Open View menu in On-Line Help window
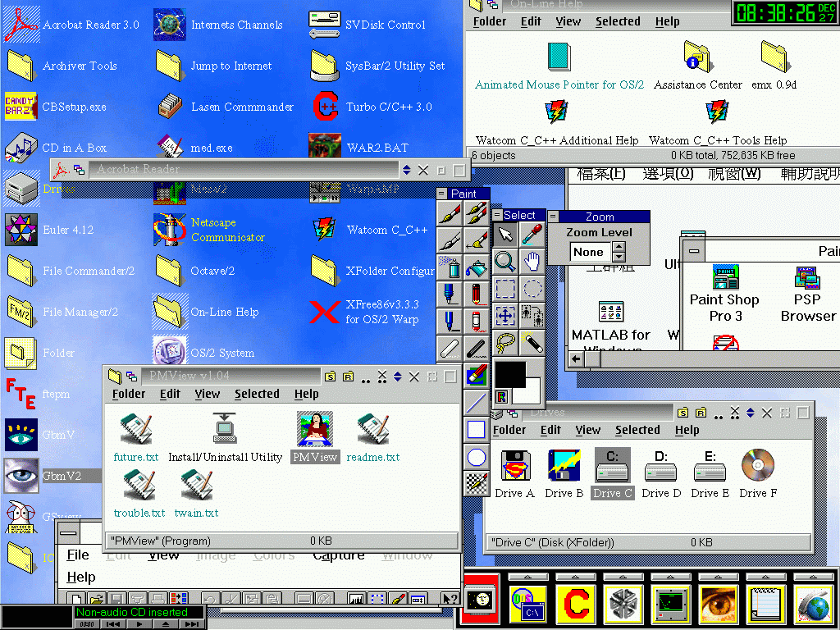The height and width of the screenshot is (630, 840). point(568,21)
